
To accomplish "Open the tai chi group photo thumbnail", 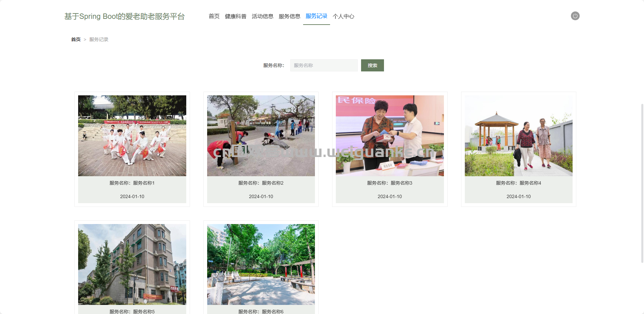I will (132, 135).
